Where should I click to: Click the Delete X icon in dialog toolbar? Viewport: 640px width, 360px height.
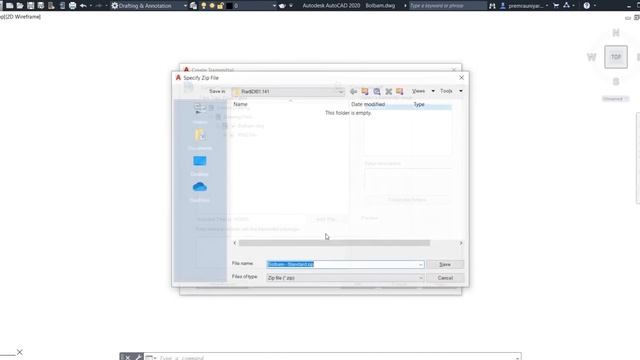[x=389, y=91]
